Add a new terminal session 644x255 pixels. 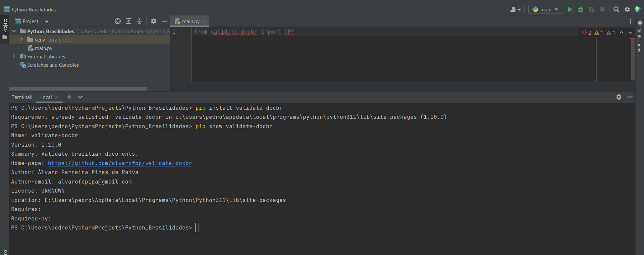[x=69, y=97]
